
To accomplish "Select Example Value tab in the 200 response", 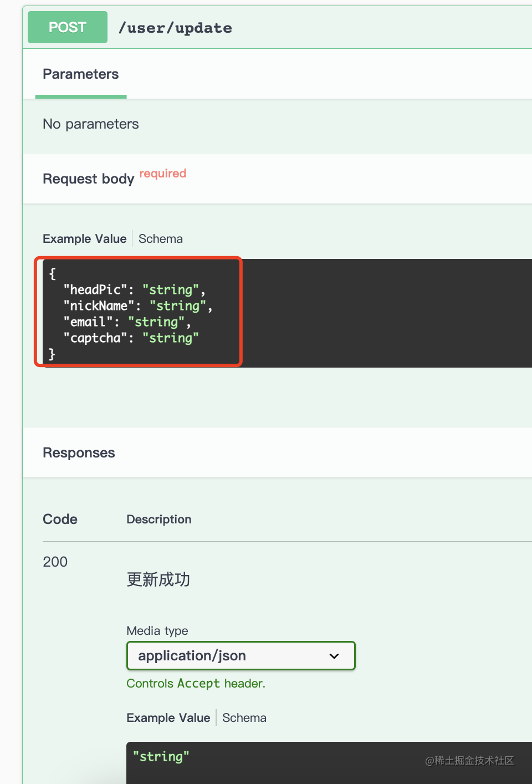I will tap(168, 718).
